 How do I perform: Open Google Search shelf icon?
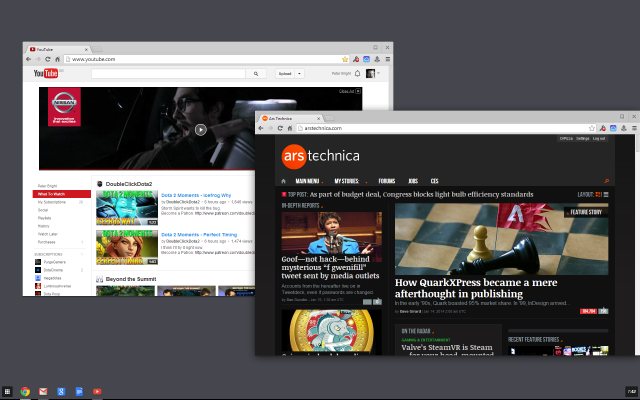coord(61,391)
